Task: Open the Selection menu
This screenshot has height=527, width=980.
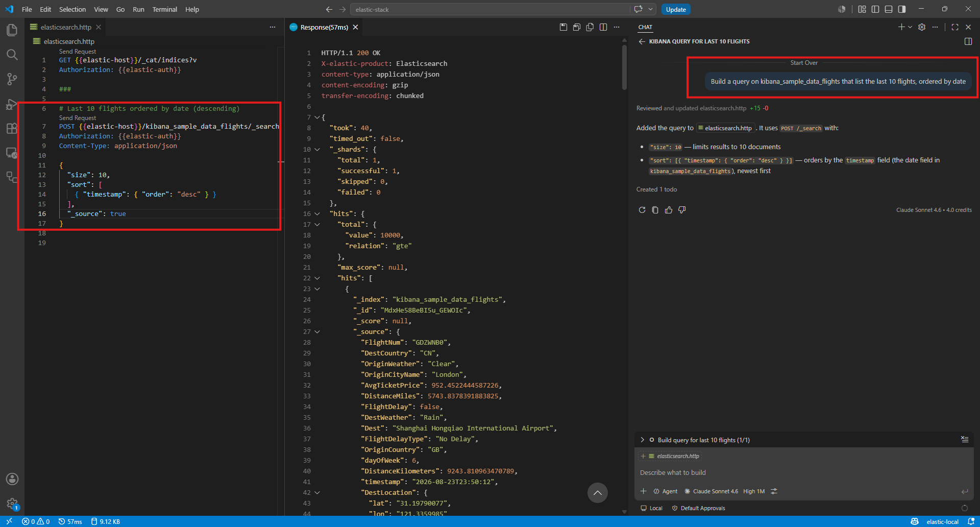Action: pos(72,9)
